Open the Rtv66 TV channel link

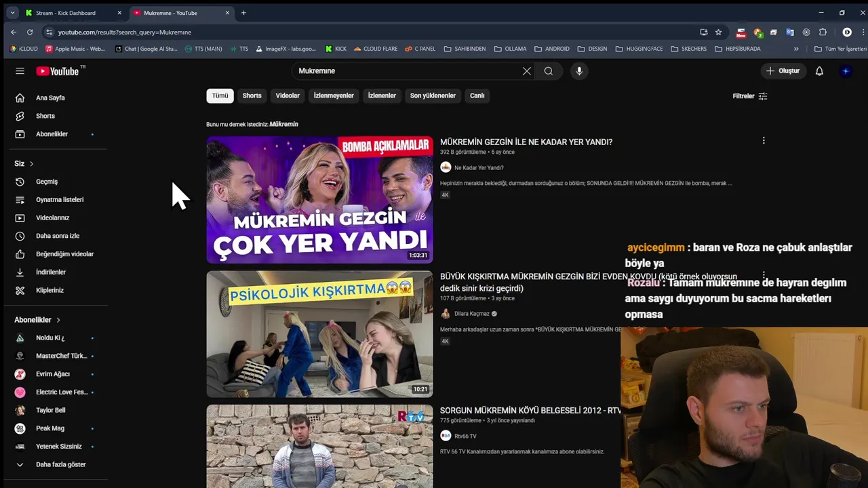pos(465,436)
